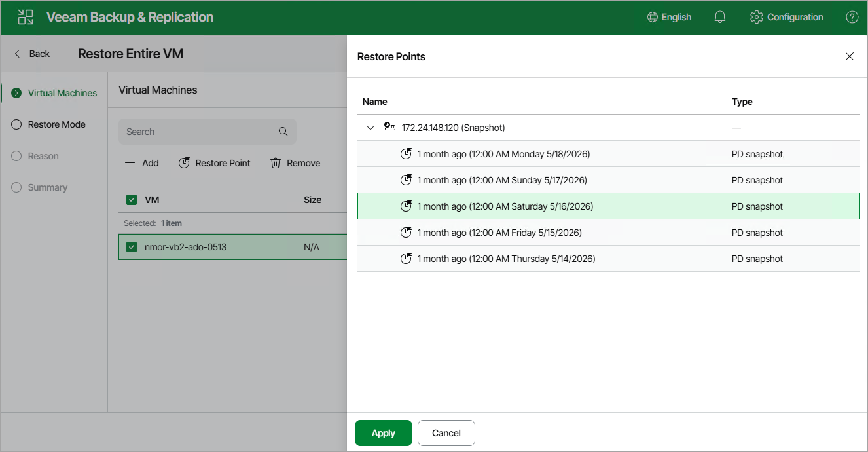Go to the Restore Mode step
Viewport: 868px width, 452px height.
tap(57, 124)
